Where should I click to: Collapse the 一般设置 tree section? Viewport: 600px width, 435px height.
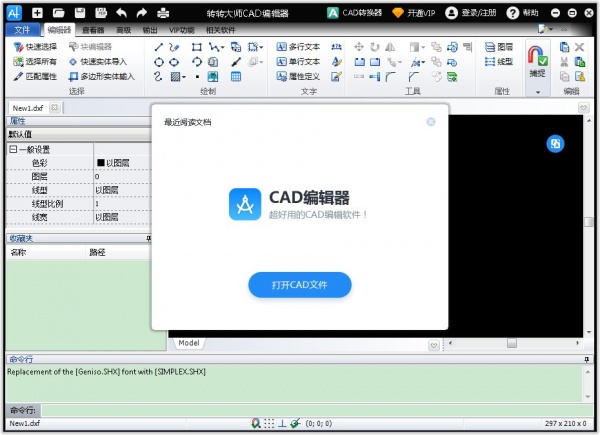tap(13, 149)
